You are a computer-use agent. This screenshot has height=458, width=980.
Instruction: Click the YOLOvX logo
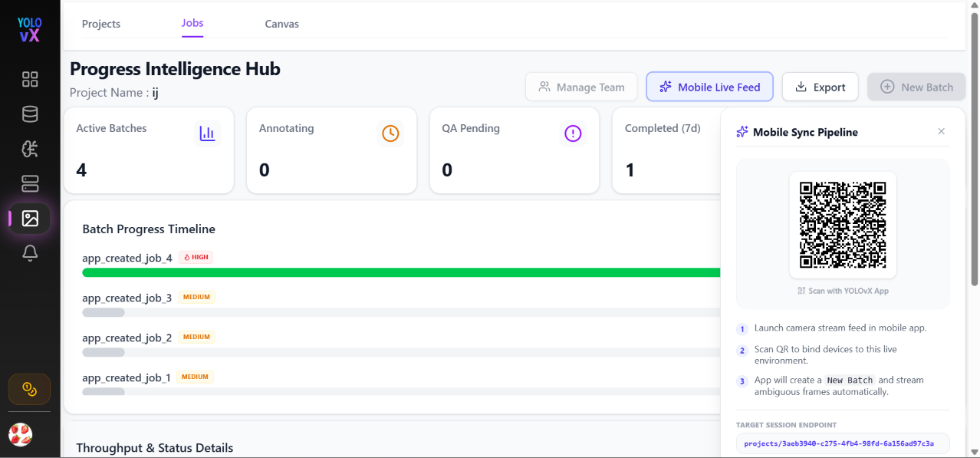[30, 29]
